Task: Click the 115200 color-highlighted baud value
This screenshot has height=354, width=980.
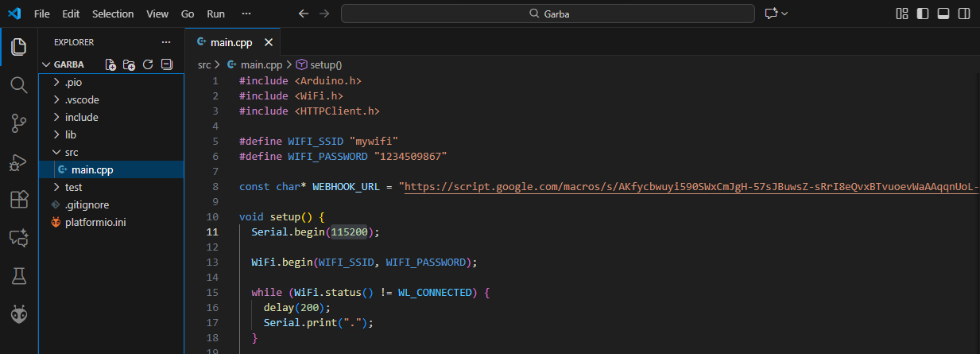Action: point(352,232)
